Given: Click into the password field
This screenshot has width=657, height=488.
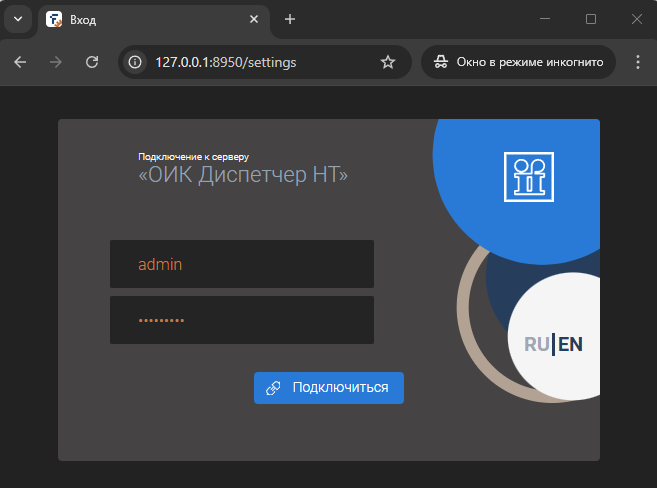Looking at the screenshot, I should coord(241,320).
